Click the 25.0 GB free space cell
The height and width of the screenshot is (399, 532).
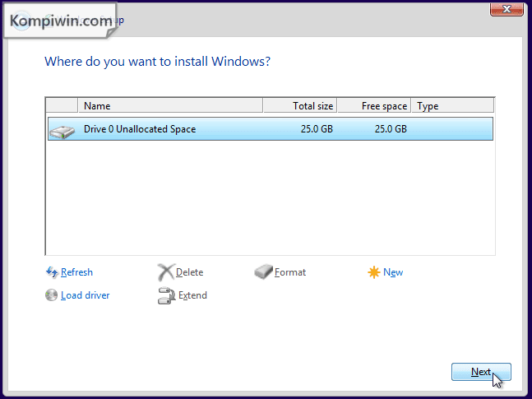[x=391, y=129]
